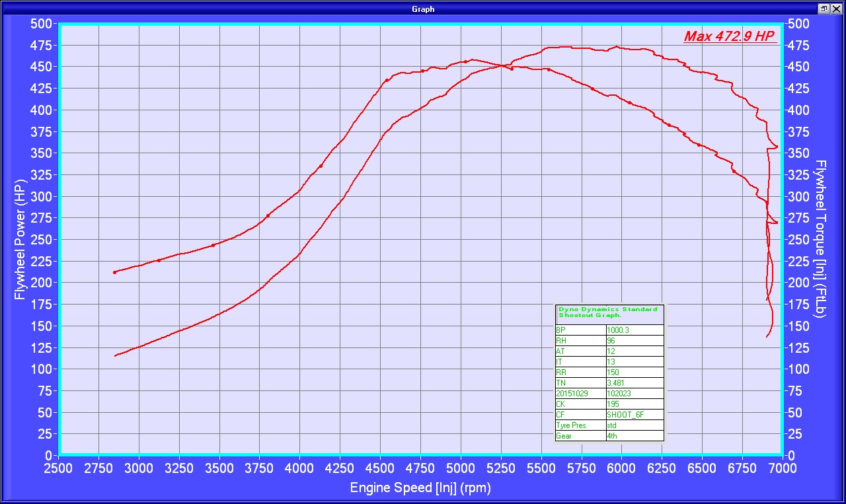Click the TN label cell
This screenshot has width=846, height=504.
pos(581,383)
